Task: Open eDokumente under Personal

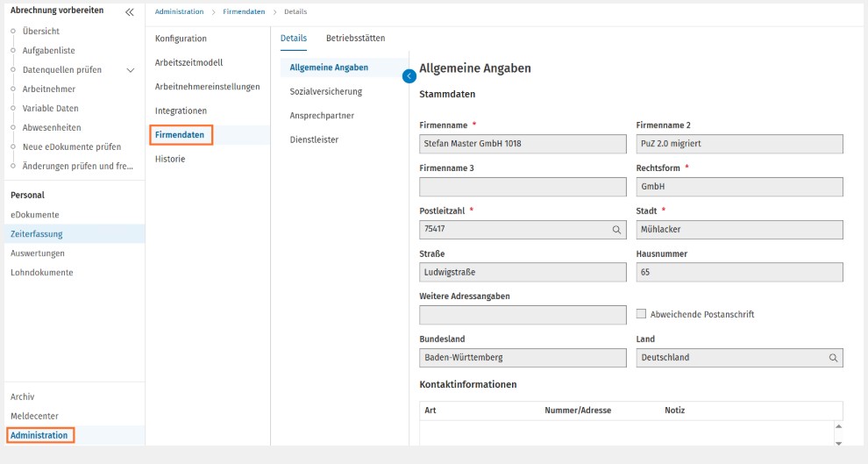Action: [x=35, y=215]
